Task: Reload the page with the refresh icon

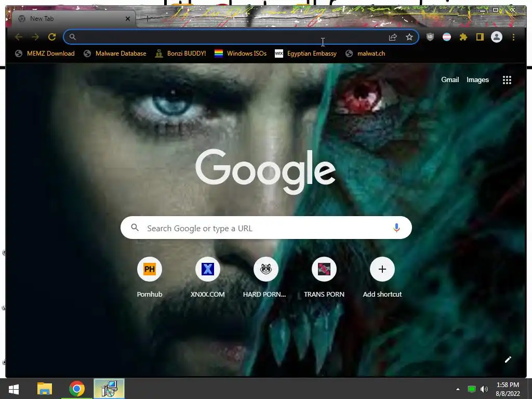Action: [52, 37]
